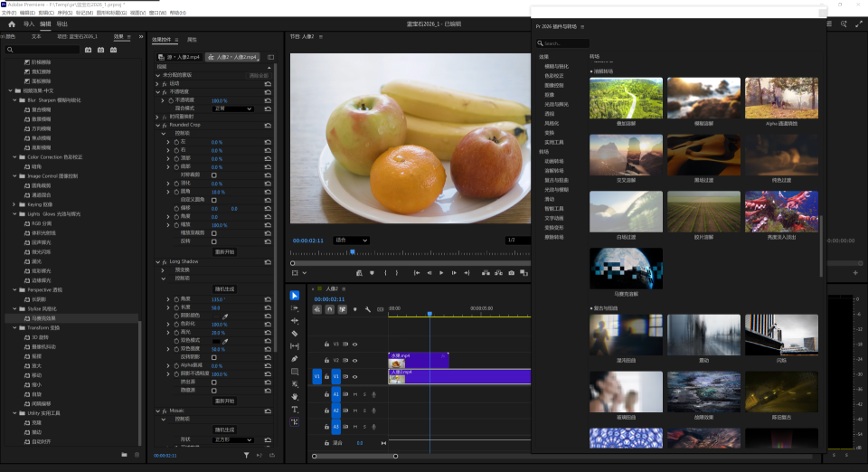Select the 交叉溶解 transition thumbnail

pyautogui.click(x=626, y=155)
